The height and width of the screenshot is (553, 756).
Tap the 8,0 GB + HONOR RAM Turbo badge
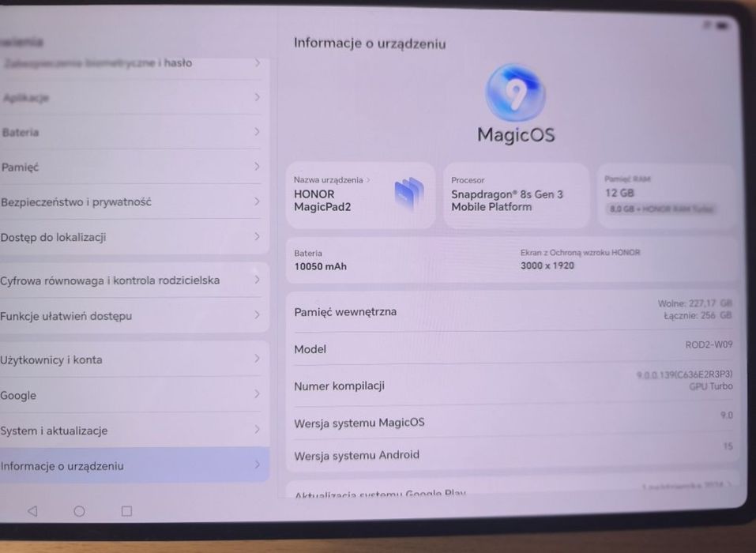[x=661, y=209]
